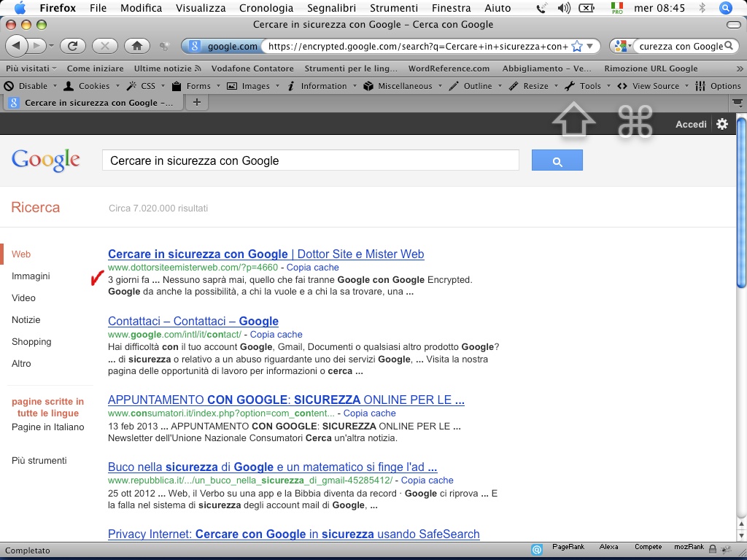Open Google settings gear icon
Image resolution: width=747 pixels, height=560 pixels.
pyautogui.click(x=722, y=124)
